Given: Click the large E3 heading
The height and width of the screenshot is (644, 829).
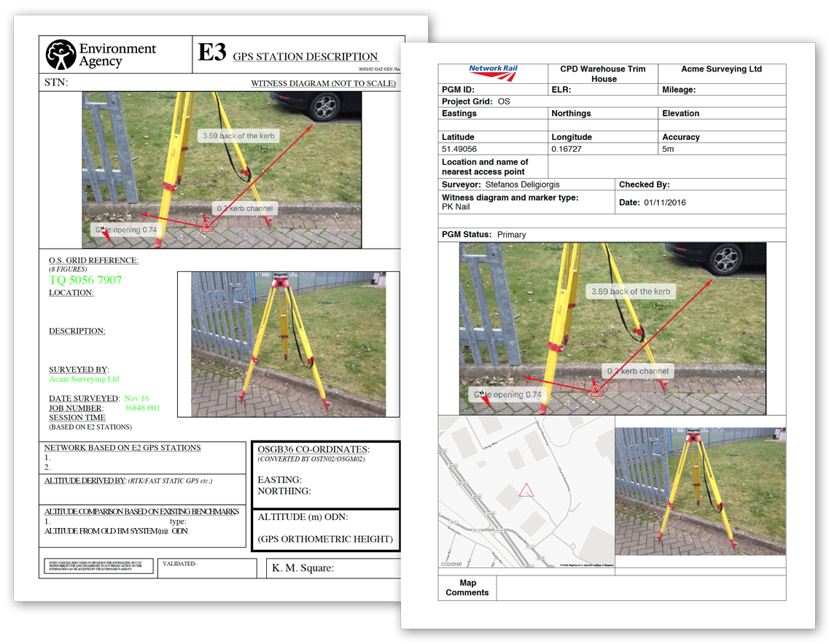Looking at the screenshot, I should (x=211, y=53).
